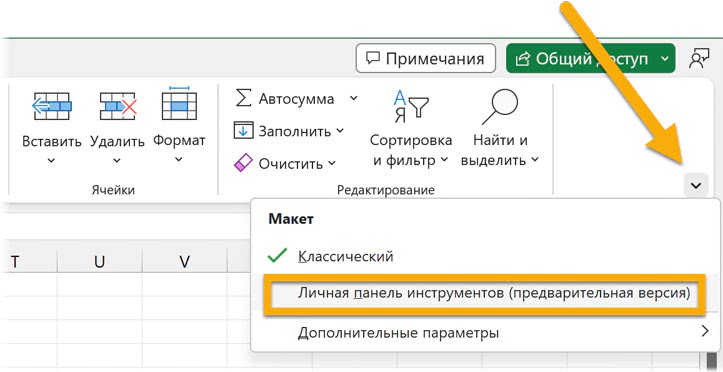Open Сортировка и фильтр icon
The width and height of the screenshot is (723, 372).
click(411, 107)
